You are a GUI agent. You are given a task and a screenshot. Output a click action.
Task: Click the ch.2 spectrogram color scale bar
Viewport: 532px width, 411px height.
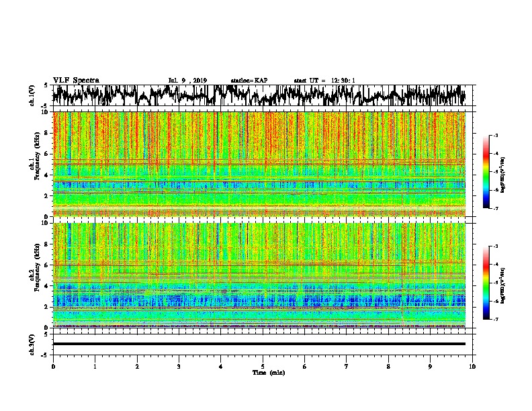(x=486, y=283)
